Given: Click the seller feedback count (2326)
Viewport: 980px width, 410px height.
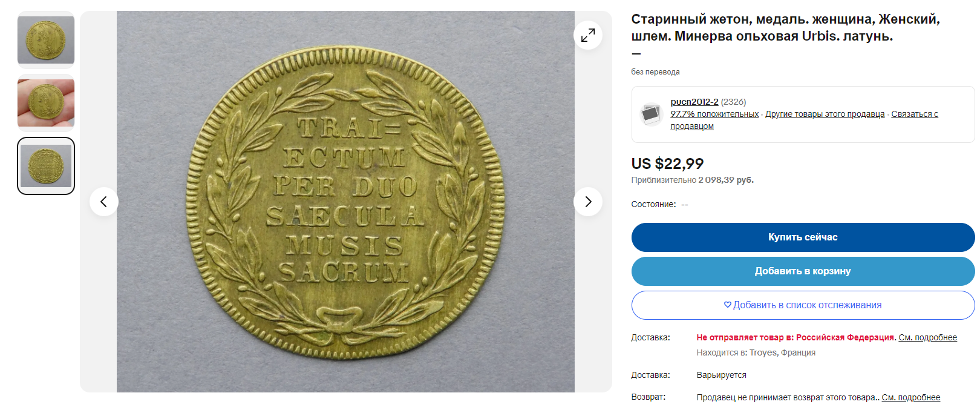Looking at the screenshot, I should [733, 102].
